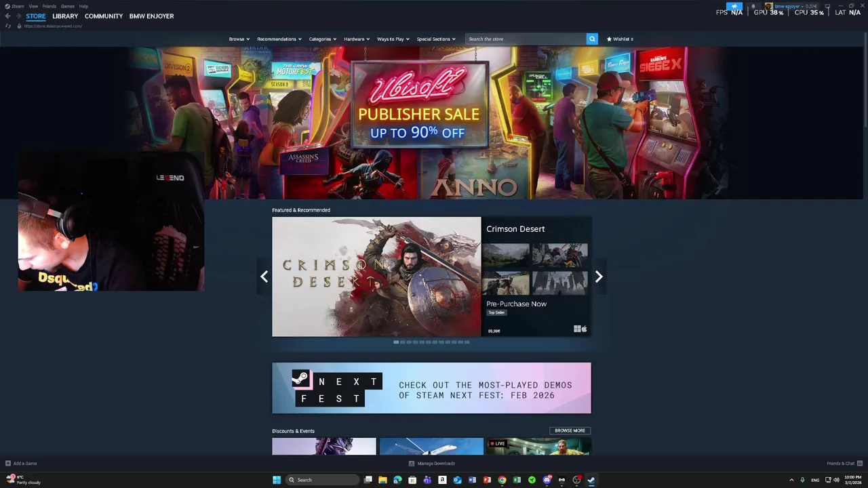This screenshot has width=868, height=488.
Task: Open the Windows Start menu
Action: point(277,480)
